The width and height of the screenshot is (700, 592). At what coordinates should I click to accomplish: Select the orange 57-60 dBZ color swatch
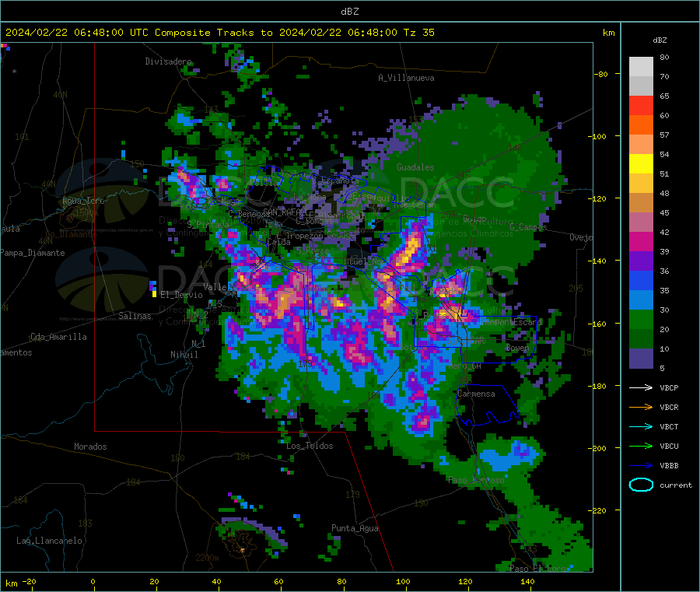pyautogui.click(x=641, y=125)
